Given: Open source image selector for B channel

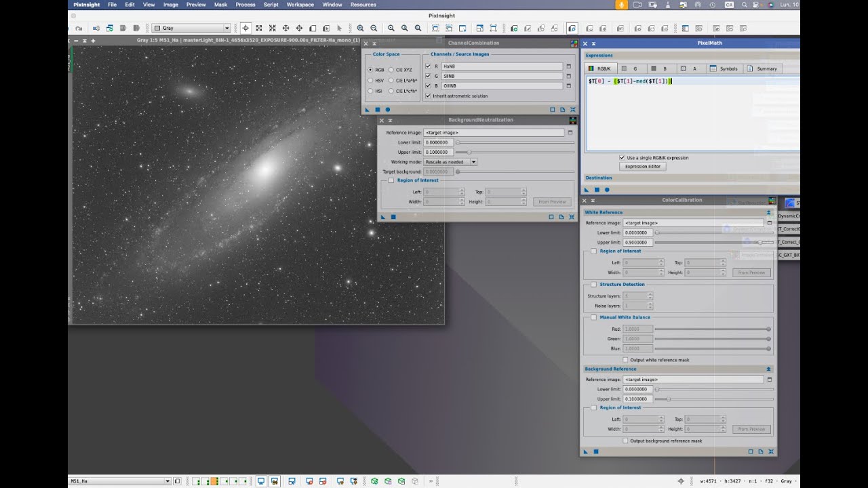Looking at the screenshot, I should [569, 86].
